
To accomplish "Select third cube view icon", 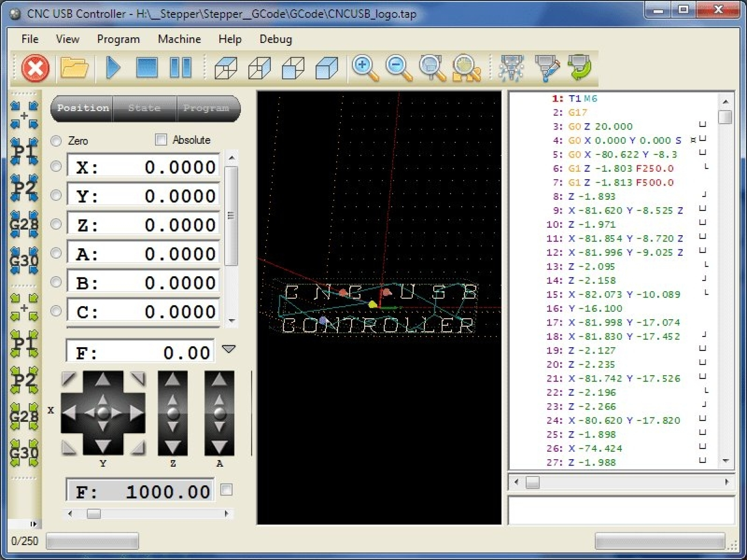I will 293,68.
